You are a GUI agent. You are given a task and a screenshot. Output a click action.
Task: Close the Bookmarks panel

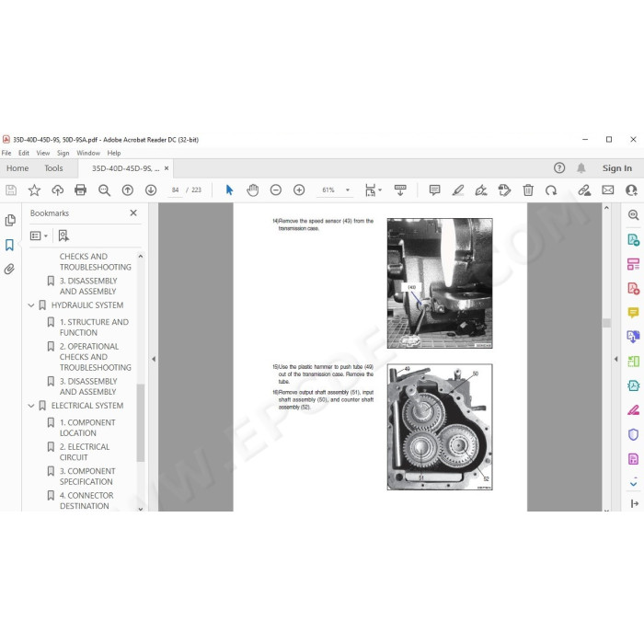point(133,213)
